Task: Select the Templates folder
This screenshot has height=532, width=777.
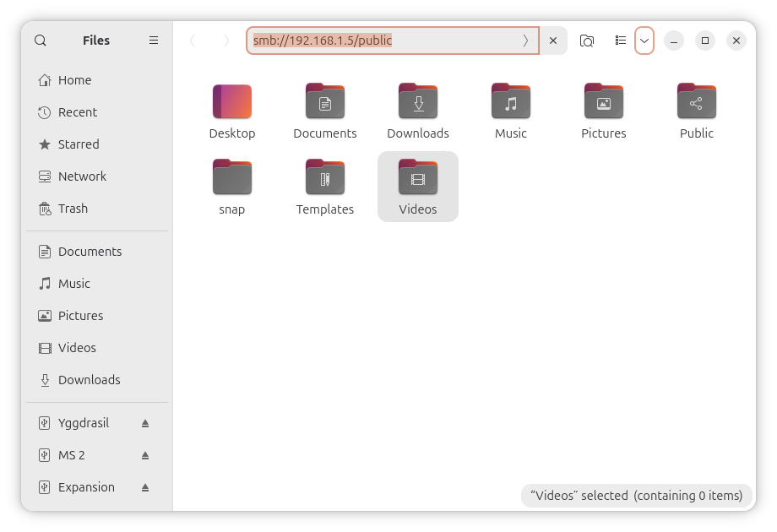Action: coord(325,179)
